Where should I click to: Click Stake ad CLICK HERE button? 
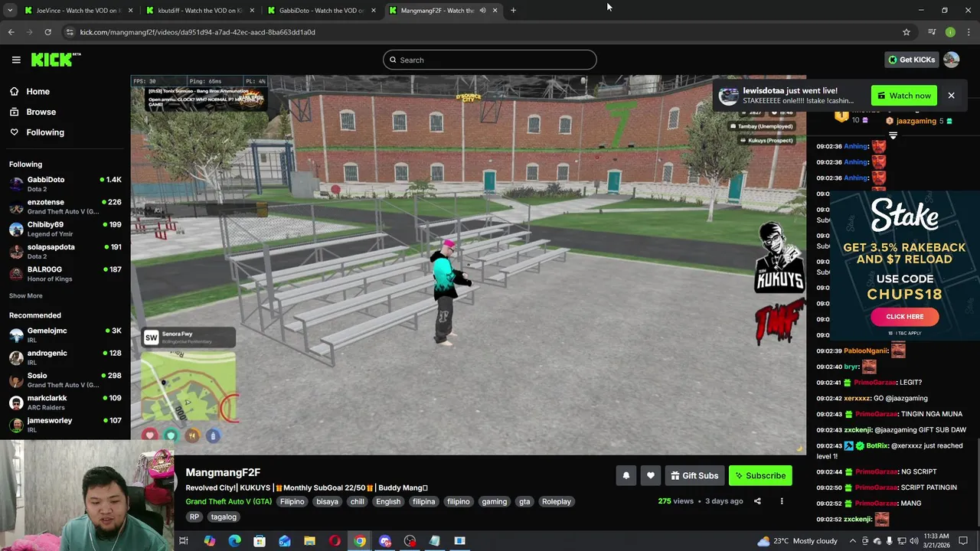point(904,316)
